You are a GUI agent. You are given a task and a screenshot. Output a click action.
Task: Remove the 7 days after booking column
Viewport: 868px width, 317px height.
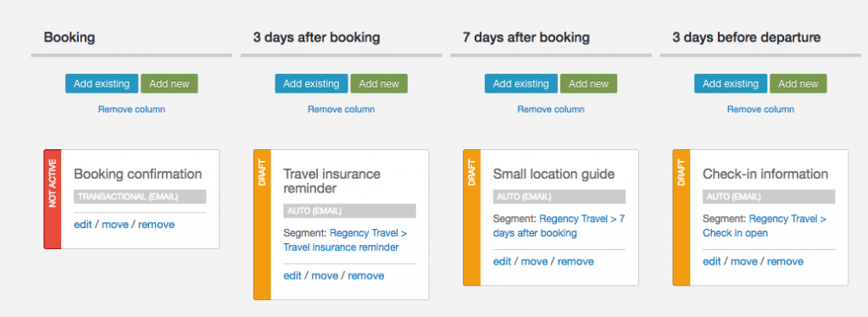point(551,109)
